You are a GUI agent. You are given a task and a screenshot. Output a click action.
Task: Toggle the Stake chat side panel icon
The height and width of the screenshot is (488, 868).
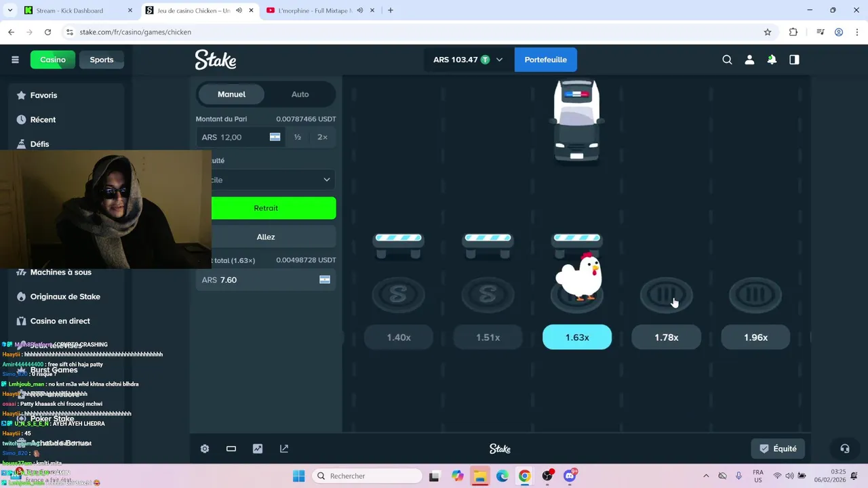(x=794, y=60)
